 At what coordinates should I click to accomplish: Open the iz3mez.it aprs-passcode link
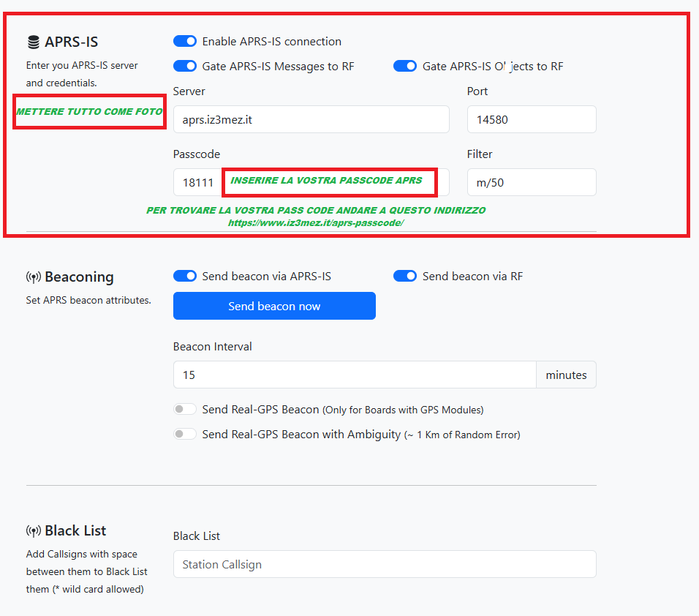point(316,222)
